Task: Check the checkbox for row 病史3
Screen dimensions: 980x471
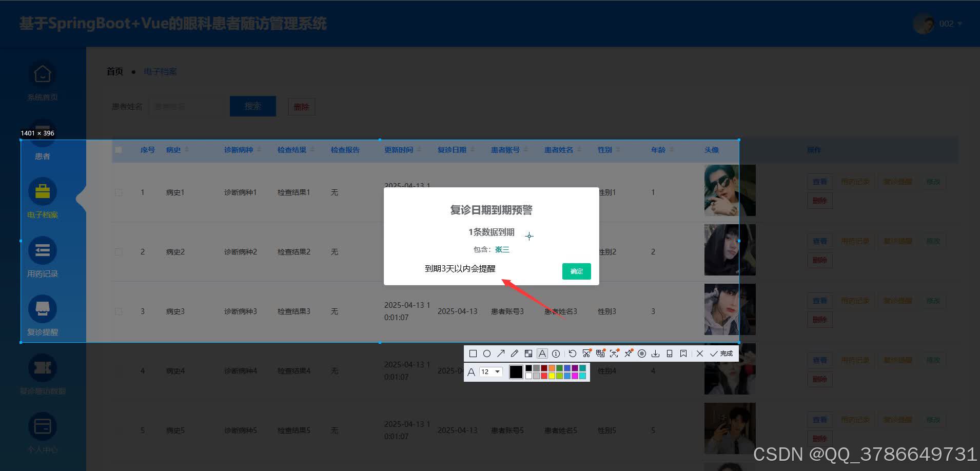Action: 119,311
